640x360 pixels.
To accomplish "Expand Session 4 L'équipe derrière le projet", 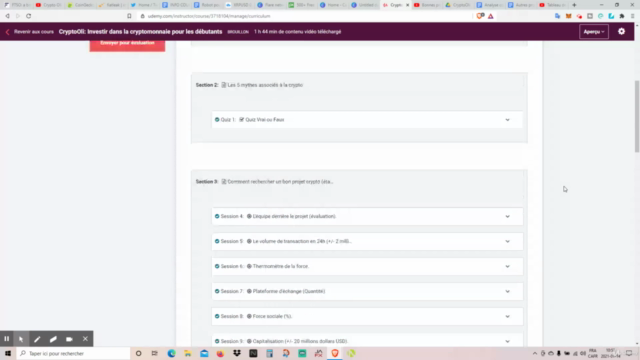I will (x=507, y=216).
